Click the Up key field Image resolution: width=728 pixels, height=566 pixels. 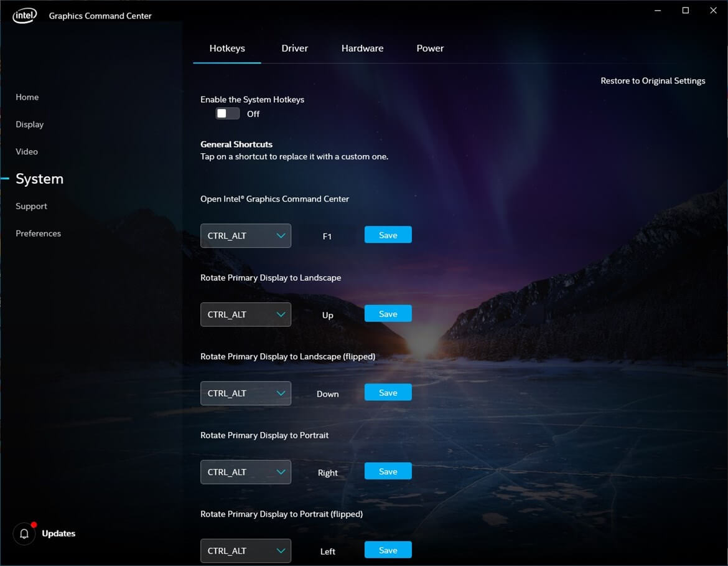[x=327, y=315]
